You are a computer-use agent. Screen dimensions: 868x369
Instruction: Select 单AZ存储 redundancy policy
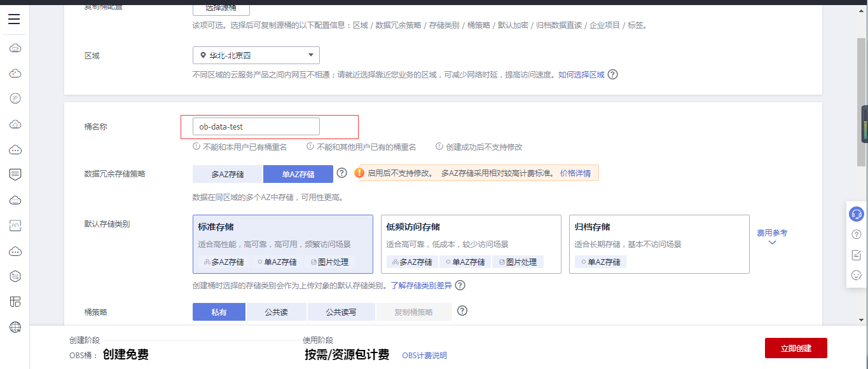pyautogui.click(x=298, y=174)
